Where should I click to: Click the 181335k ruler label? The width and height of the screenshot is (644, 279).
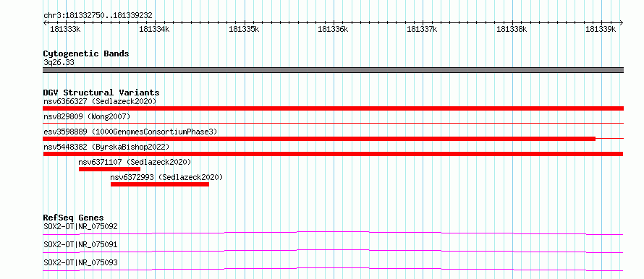click(x=244, y=29)
